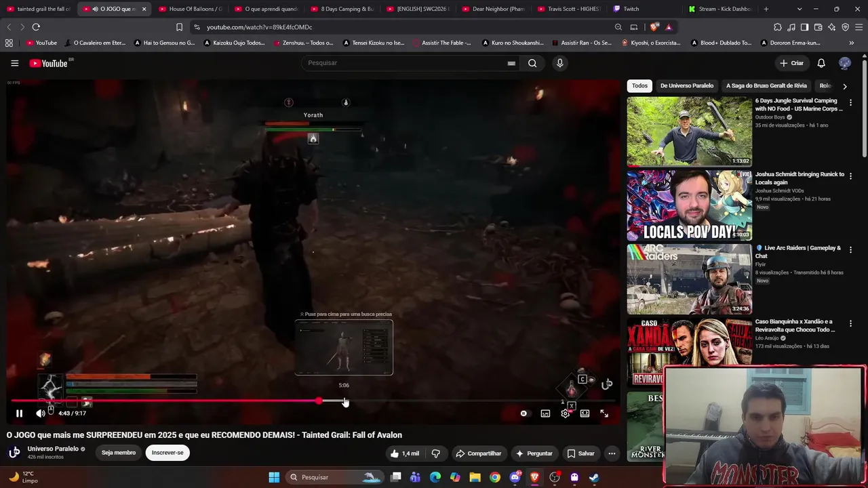
Task: Open the Brave Rewards triangle icon
Action: [x=669, y=27]
